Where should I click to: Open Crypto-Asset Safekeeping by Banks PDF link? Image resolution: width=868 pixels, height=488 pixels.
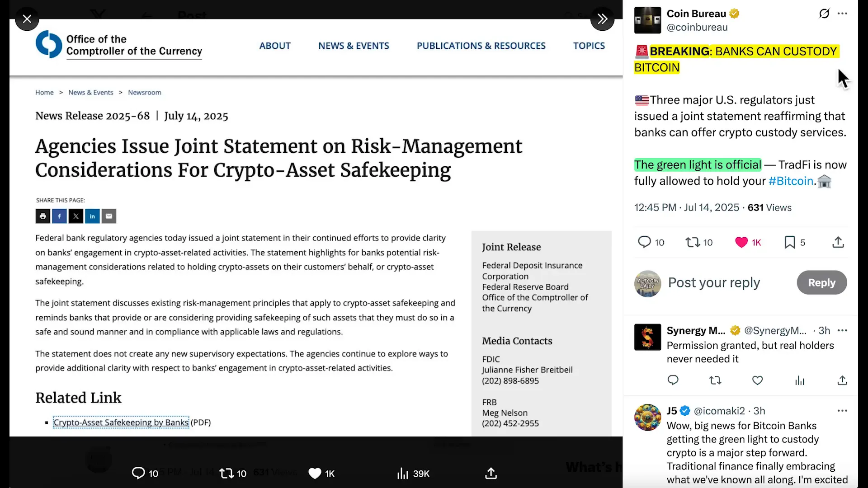tap(121, 422)
